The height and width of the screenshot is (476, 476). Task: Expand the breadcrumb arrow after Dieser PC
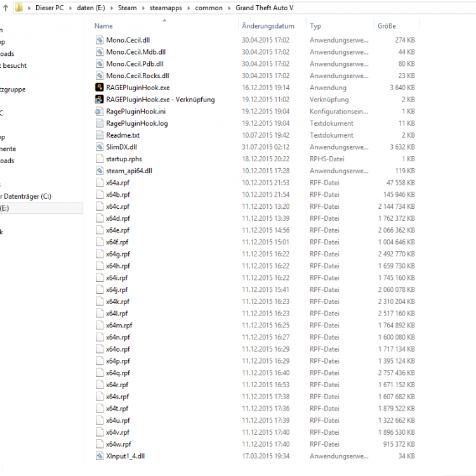click(70, 8)
